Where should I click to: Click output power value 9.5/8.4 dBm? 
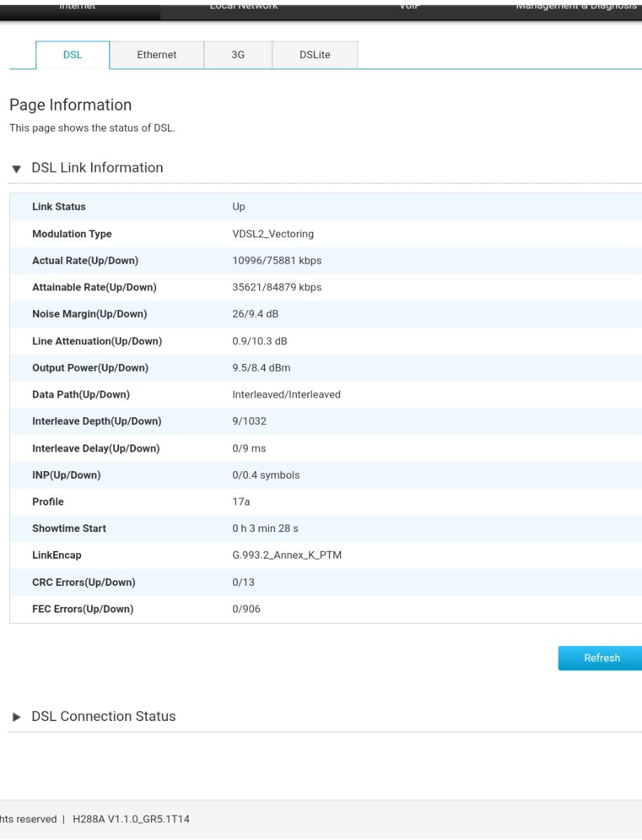coord(261,367)
